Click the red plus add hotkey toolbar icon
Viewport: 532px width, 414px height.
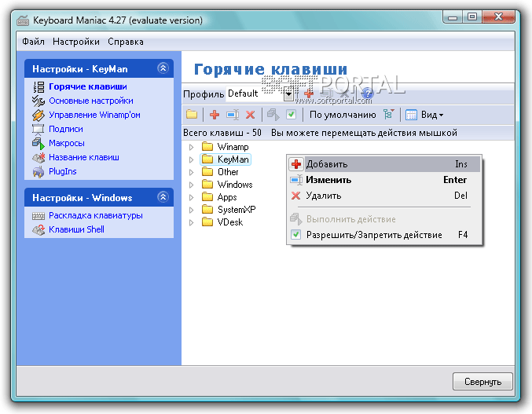pyautogui.click(x=215, y=115)
